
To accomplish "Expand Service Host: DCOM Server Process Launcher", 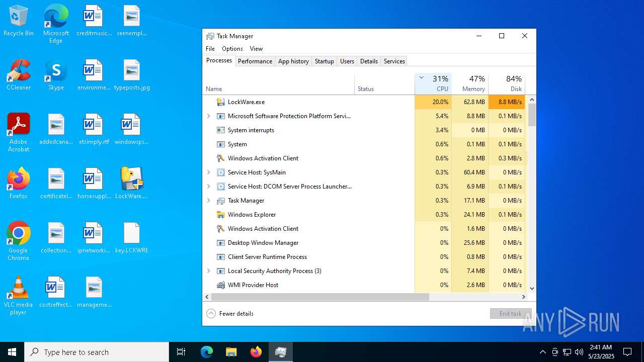I will pos(209,186).
